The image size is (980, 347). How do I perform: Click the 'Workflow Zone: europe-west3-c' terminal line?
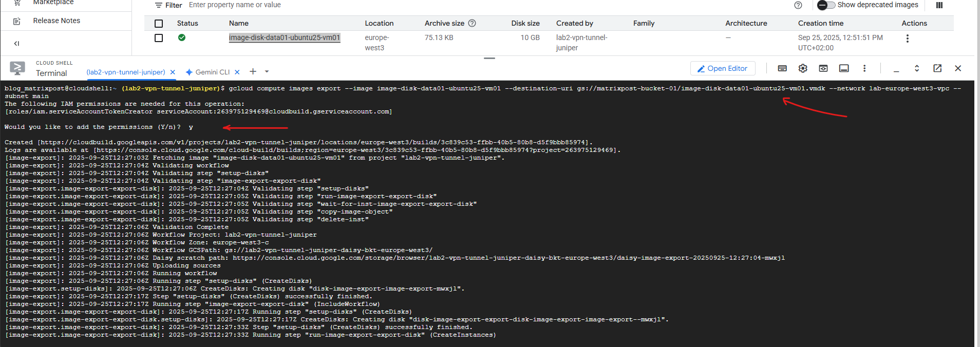pos(137,242)
